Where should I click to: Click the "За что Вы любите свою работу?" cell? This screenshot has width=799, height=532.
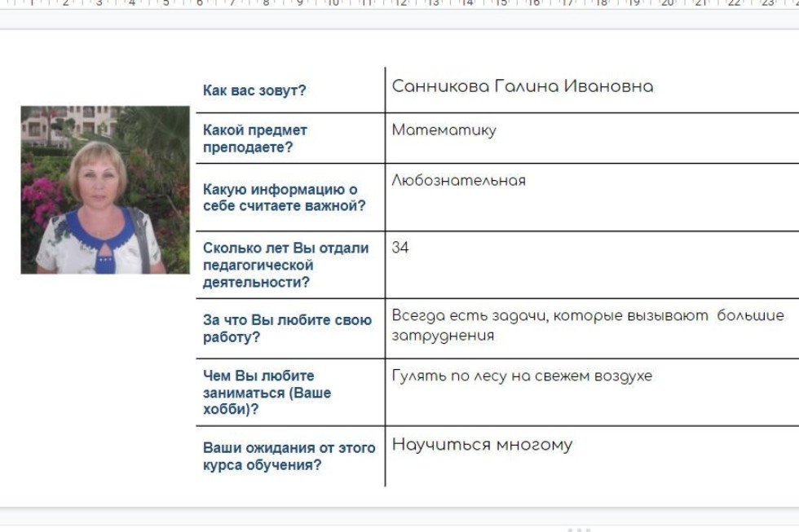click(287, 328)
